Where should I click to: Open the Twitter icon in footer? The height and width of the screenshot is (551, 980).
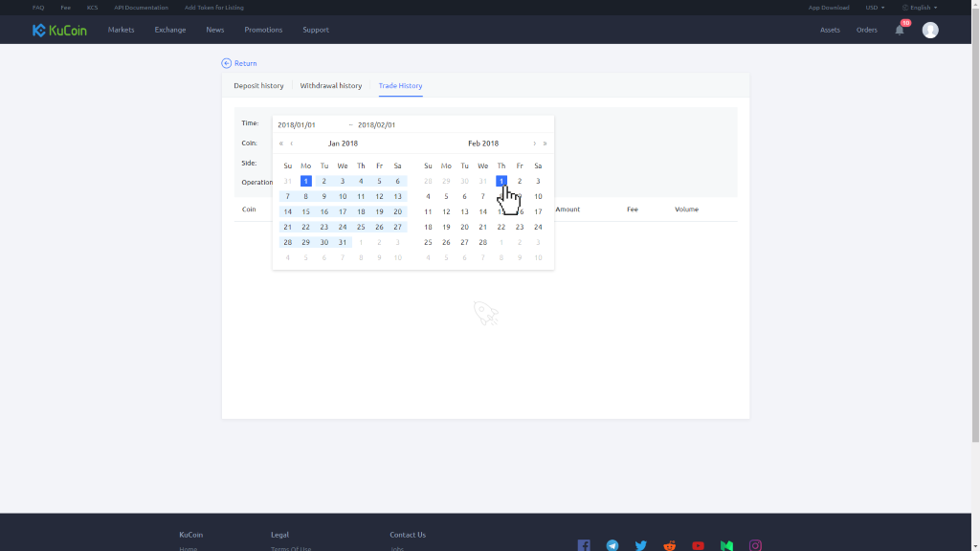pyautogui.click(x=641, y=545)
